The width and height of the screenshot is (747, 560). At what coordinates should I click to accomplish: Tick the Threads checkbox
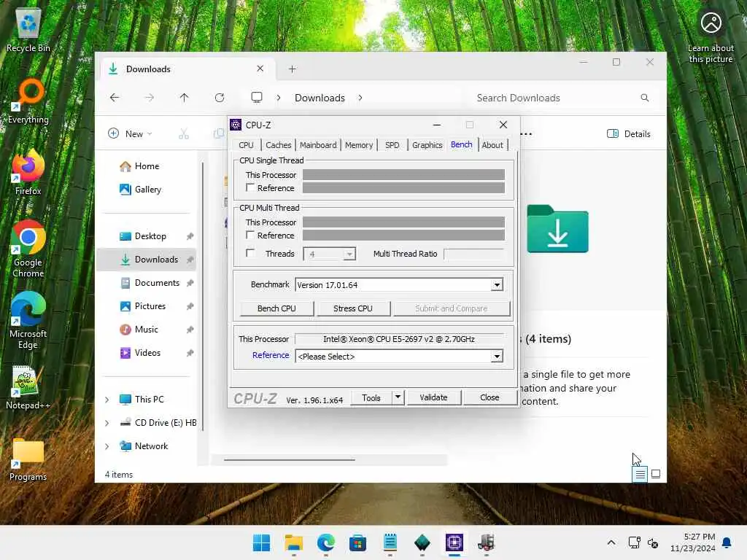(x=250, y=253)
